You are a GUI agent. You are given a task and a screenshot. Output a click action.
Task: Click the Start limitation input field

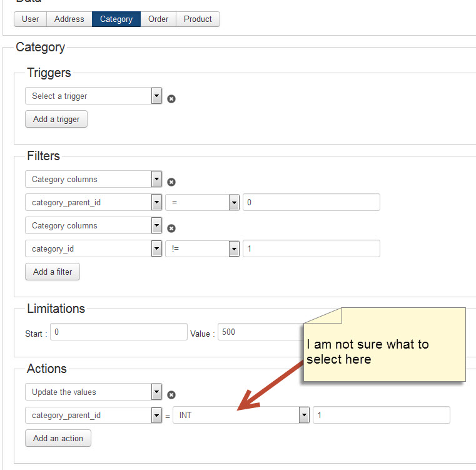(118, 332)
